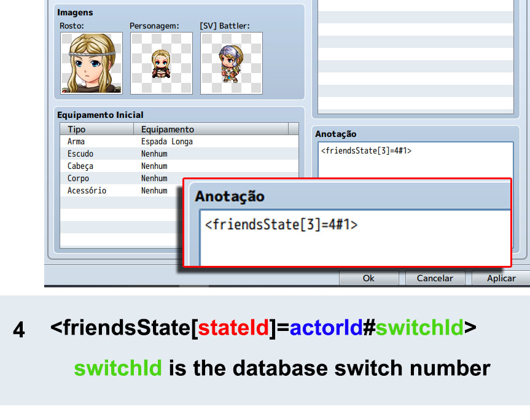The height and width of the screenshot is (420, 530).
Task: Select the Arma Espada Longa row
Action: (x=179, y=141)
